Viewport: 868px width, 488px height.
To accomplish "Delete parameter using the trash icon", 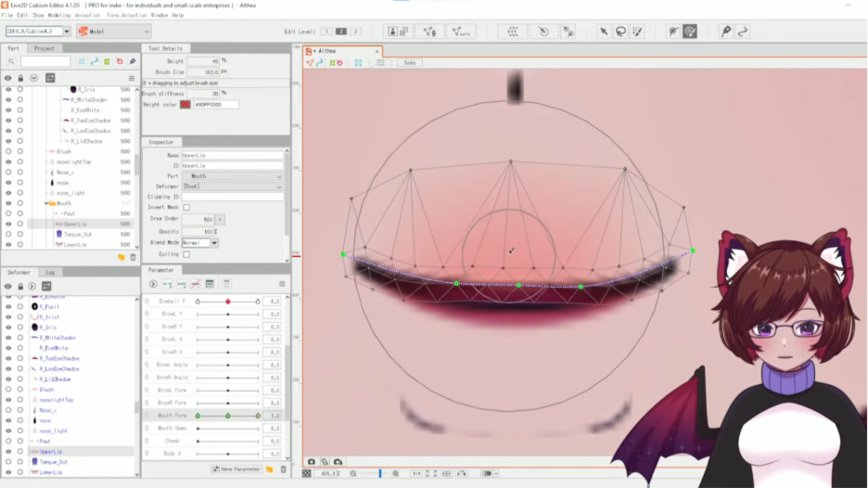I will tap(283, 469).
